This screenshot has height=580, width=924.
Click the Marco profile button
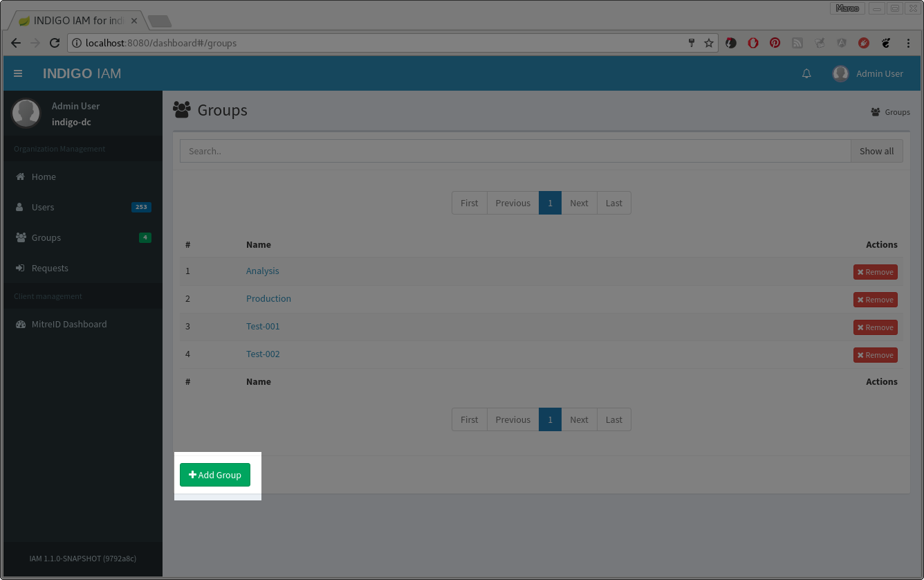pyautogui.click(x=847, y=8)
